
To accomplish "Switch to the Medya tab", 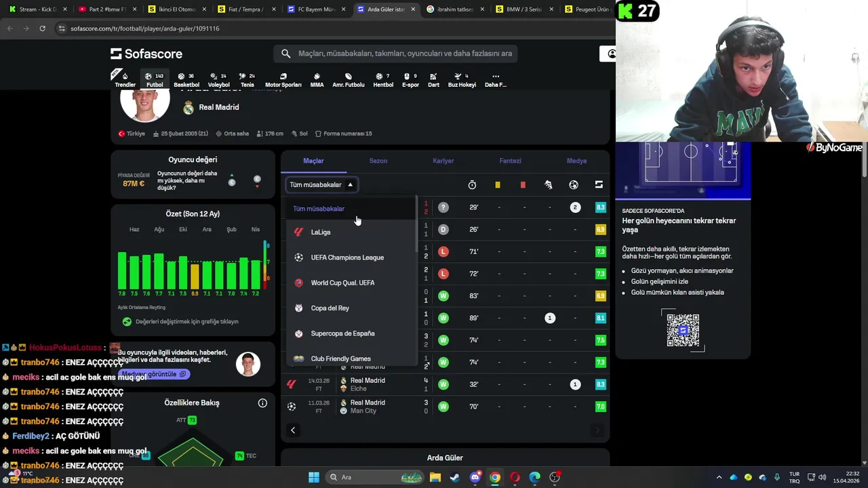I will 576,161.
